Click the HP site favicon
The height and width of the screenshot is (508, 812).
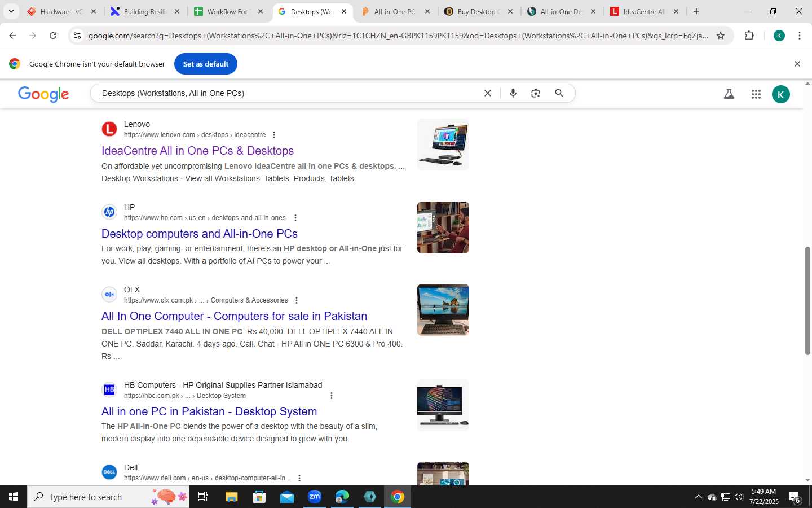point(109,212)
